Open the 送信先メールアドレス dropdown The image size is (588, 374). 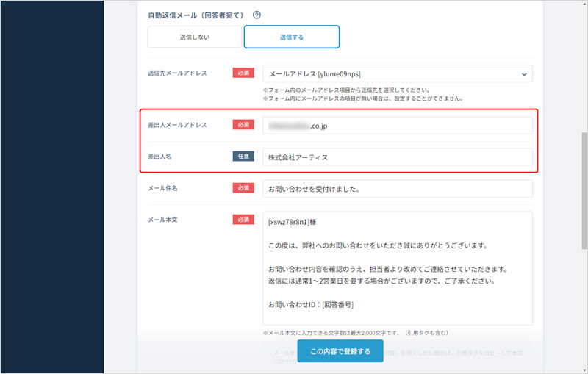[397, 73]
